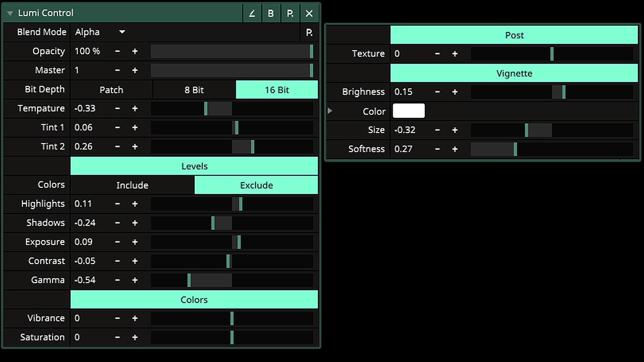Click the B button in panel header
This screenshot has height=362, width=644.
tap(271, 13)
